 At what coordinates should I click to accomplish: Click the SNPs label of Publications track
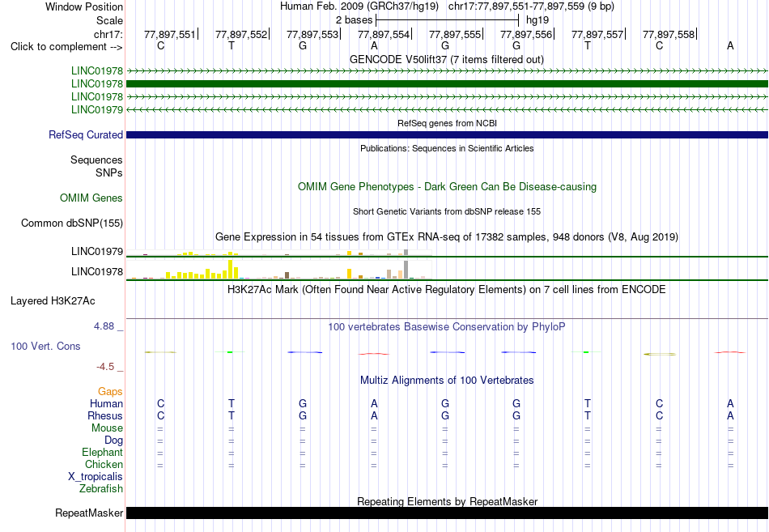(109, 172)
